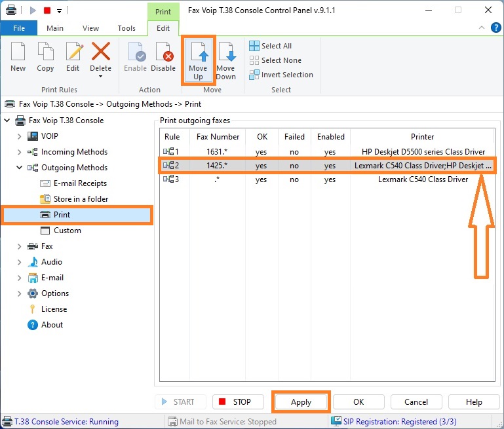Screen dimensions: 504x429
Task: Click SIP Registration status entry
Action: pos(394,421)
